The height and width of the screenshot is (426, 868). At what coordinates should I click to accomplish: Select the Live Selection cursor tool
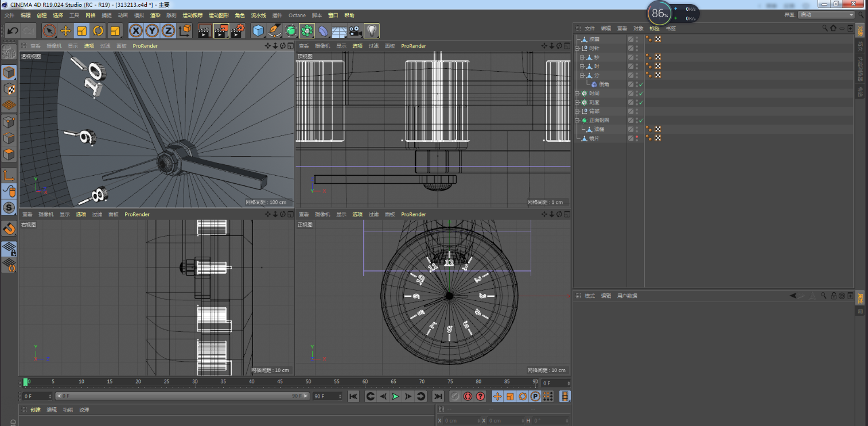pos(49,30)
